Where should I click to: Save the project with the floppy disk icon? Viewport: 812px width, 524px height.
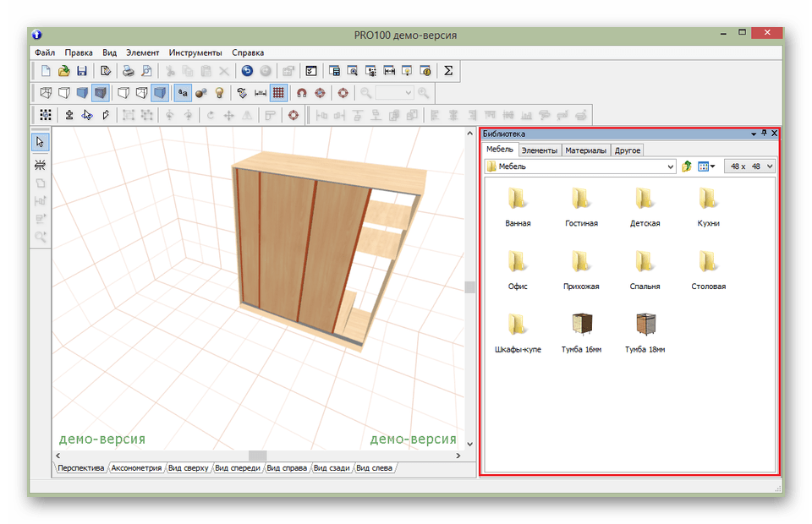[x=82, y=71]
